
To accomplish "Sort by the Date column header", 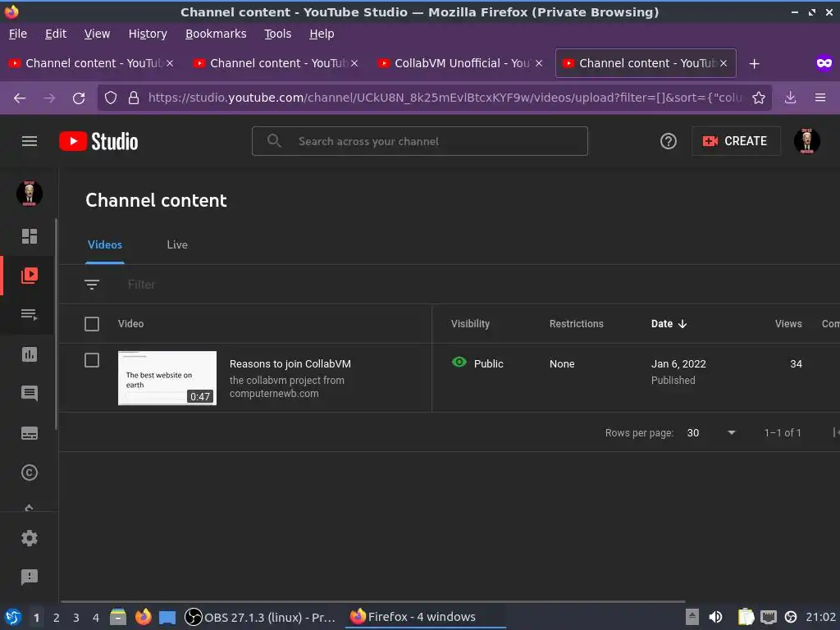I will 669,323.
